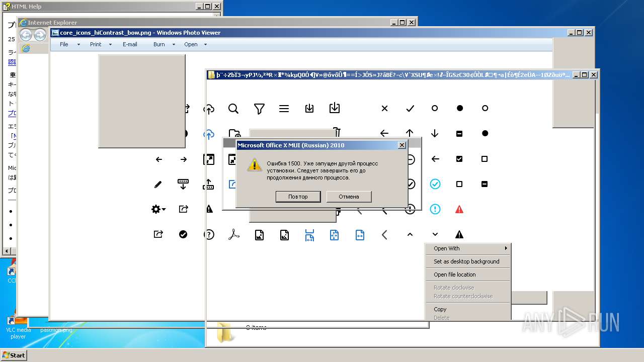Expand the Open With submenu

[x=468, y=248]
